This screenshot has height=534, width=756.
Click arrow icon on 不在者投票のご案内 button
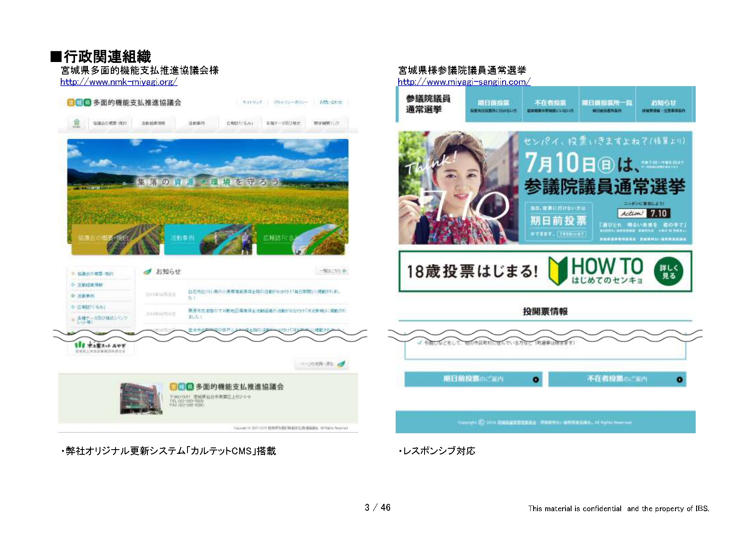click(679, 379)
